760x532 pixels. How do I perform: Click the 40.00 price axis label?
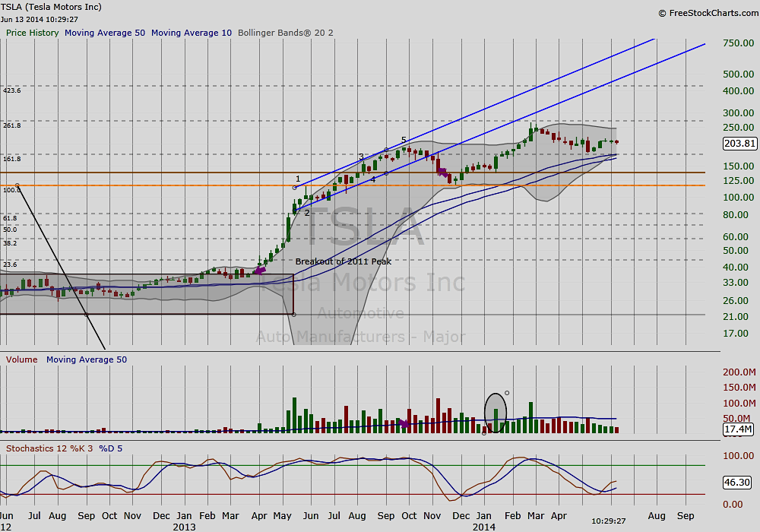click(x=736, y=268)
